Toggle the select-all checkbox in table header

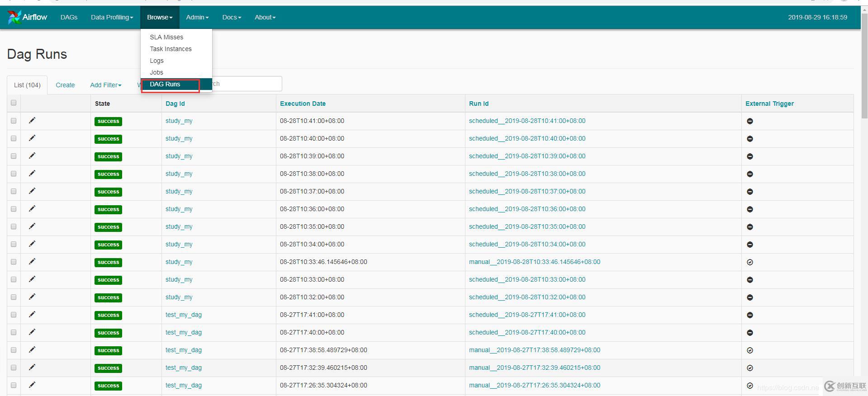coord(14,103)
